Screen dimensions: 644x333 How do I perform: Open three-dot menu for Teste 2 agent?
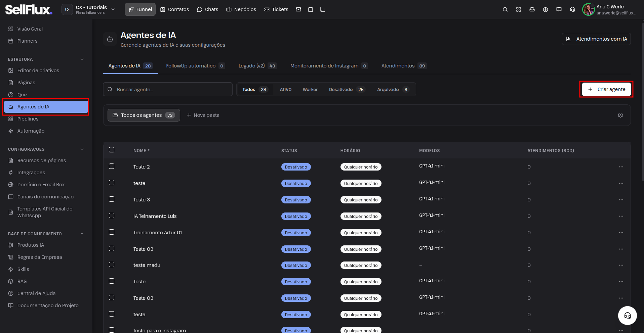(x=621, y=167)
